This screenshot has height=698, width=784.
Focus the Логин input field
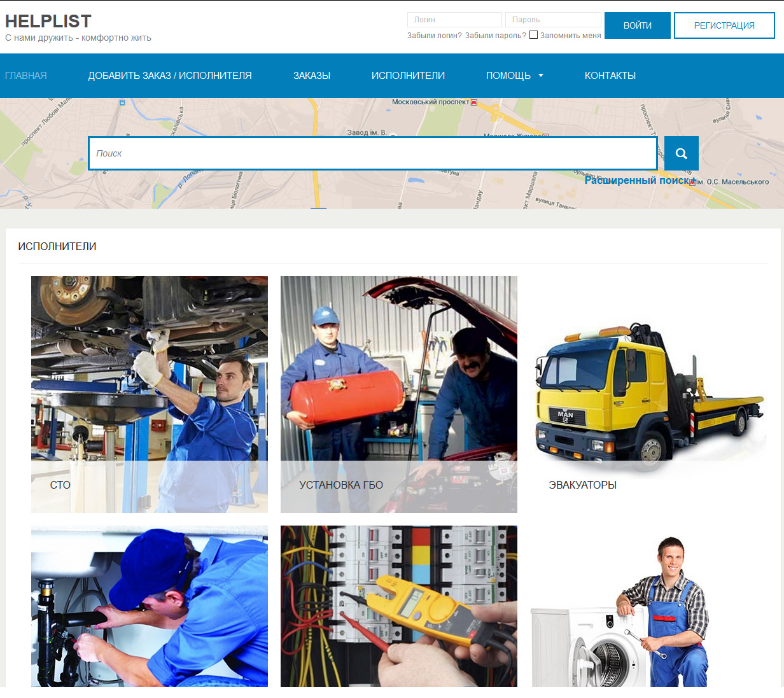click(454, 20)
